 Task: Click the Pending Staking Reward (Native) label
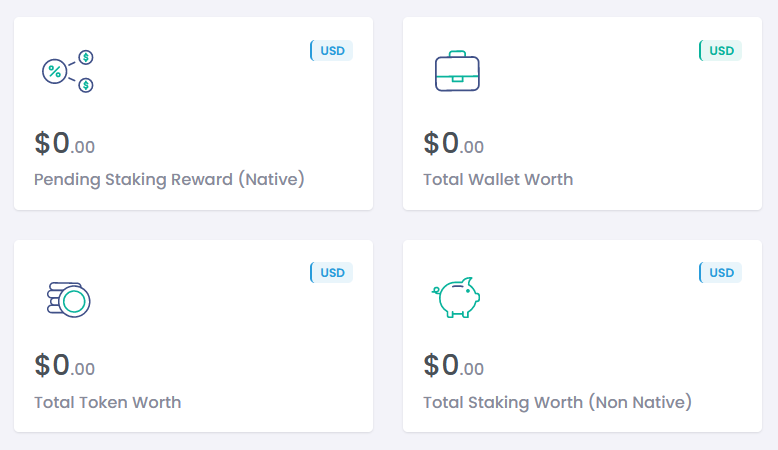pos(169,180)
